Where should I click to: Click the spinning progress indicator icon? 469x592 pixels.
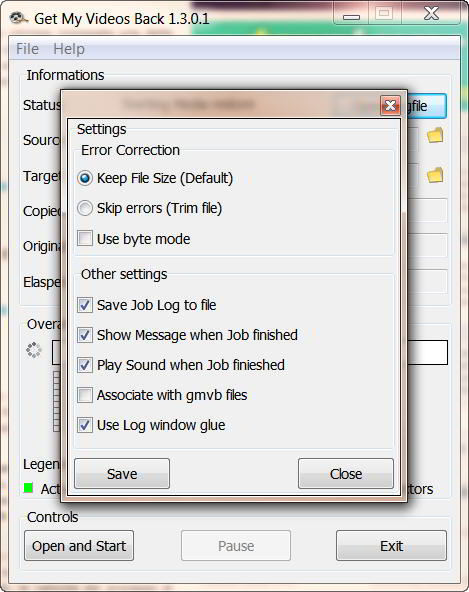click(34, 350)
